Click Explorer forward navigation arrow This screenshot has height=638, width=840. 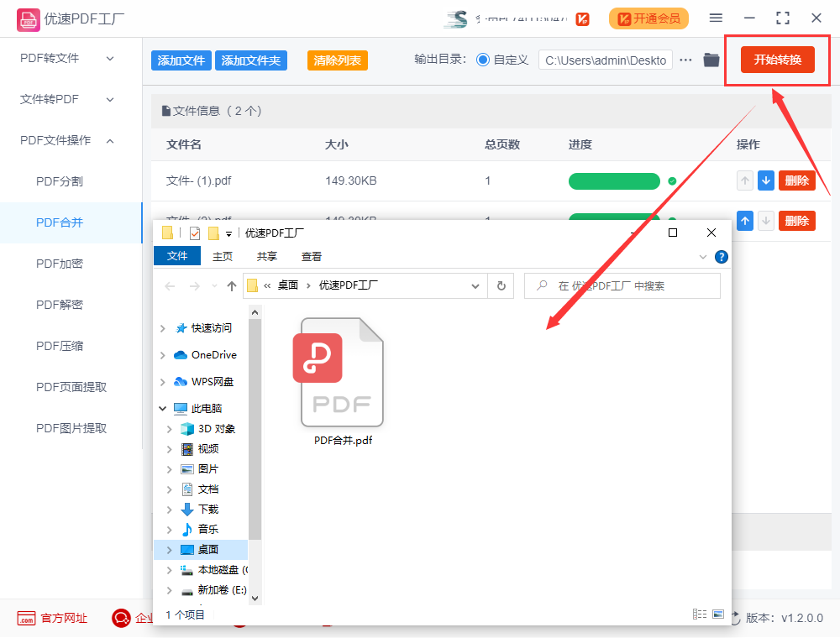point(195,286)
